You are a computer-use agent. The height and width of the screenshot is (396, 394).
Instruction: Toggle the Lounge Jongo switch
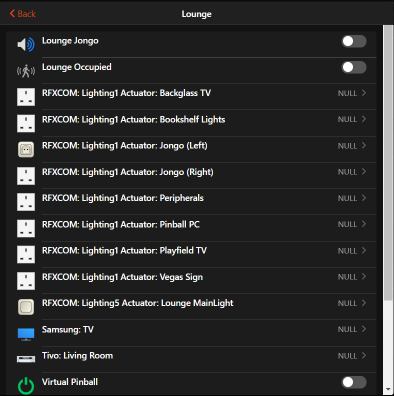[354, 41]
